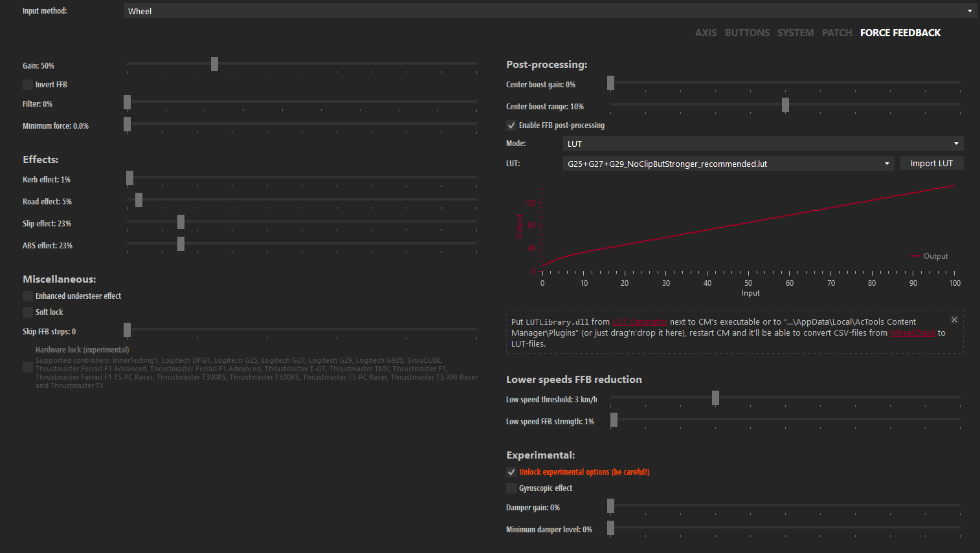980x553 pixels.
Task: Open the LUT Generator link
Action: [x=640, y=322]
